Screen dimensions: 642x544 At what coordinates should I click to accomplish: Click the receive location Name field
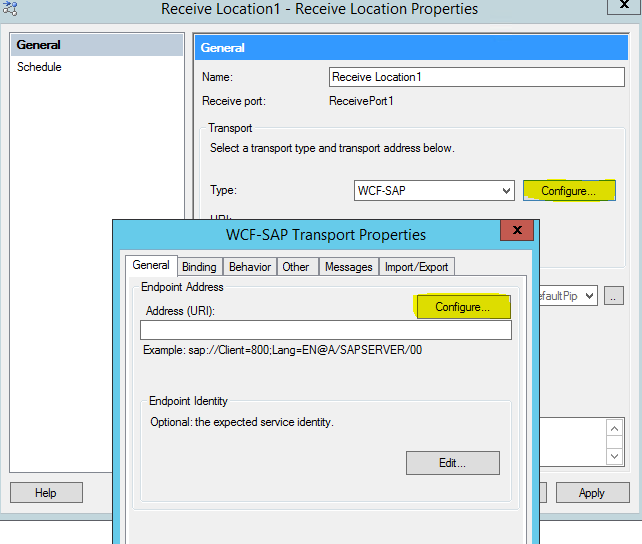coord(477,77)
